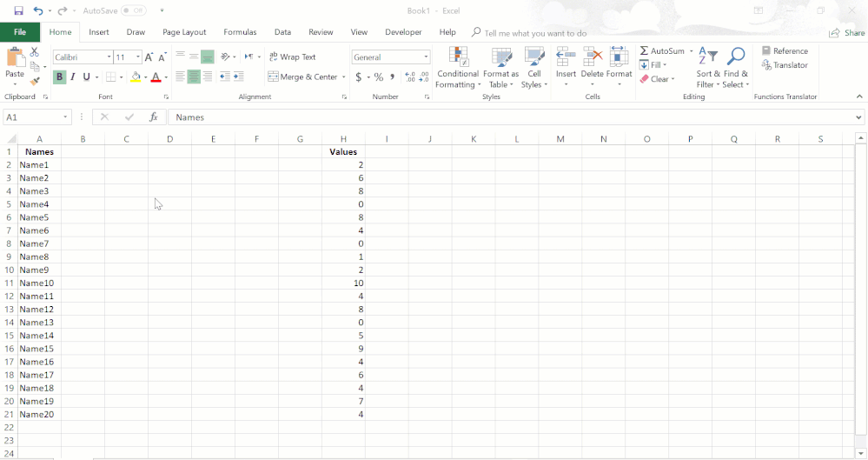
Task: Toggle Italic formatting
Action: 72,77
